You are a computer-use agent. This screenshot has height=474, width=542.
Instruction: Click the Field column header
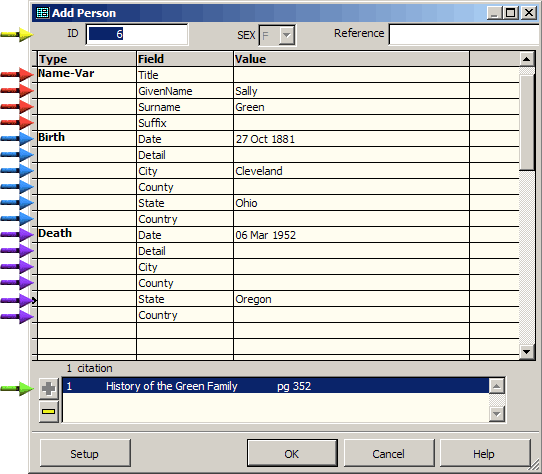click(185, 59)
